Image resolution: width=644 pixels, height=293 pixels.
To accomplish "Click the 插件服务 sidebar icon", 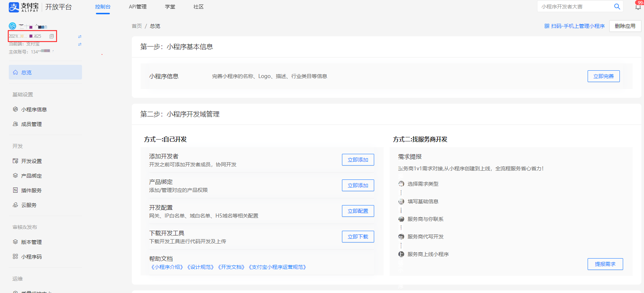I will [15, 190].
